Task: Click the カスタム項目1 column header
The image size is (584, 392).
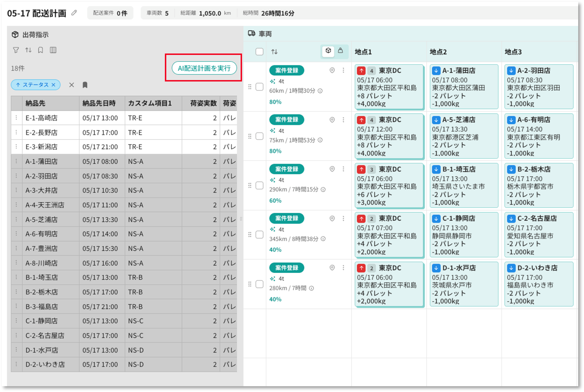Action: click(x=150, y=103)
